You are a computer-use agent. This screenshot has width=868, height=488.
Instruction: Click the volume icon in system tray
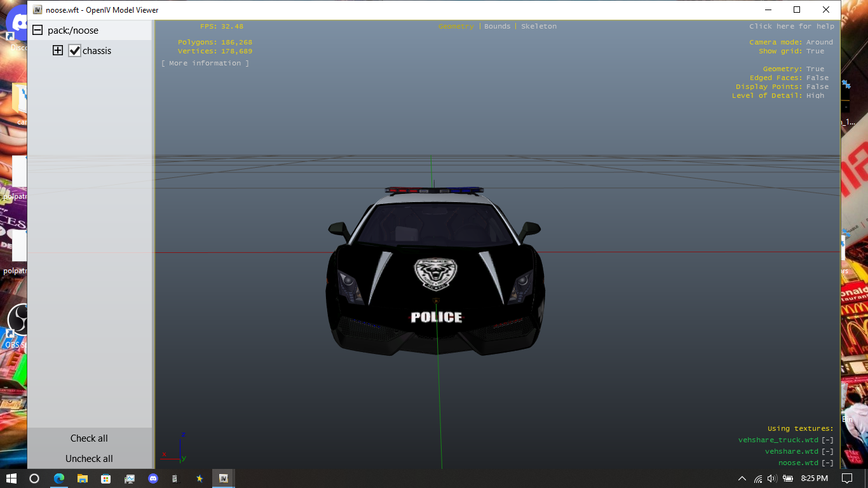[x=772, y=478]
